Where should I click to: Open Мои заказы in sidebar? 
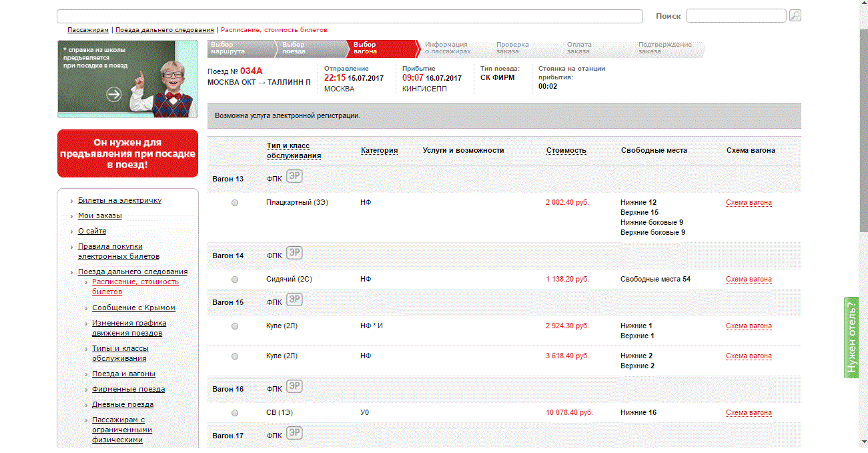click(99, 215)
